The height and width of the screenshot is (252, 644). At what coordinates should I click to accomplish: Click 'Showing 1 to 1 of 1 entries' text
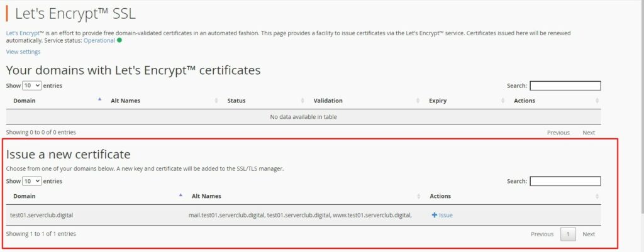(41, 234)
